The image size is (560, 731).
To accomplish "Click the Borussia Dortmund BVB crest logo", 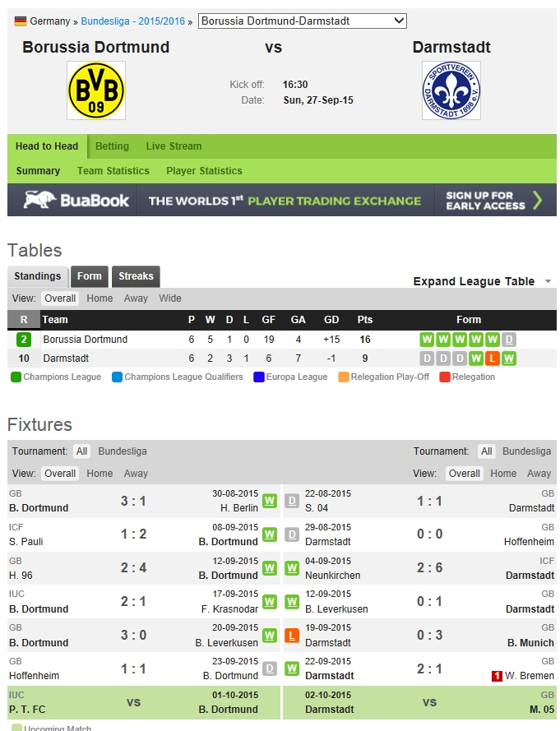I will 96,90.
